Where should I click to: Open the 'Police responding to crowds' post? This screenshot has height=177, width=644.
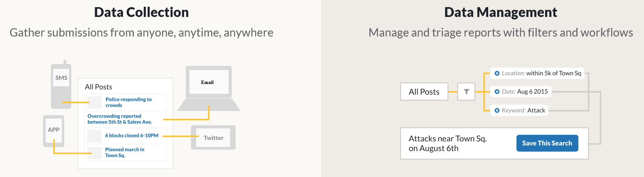coord(128,102)
